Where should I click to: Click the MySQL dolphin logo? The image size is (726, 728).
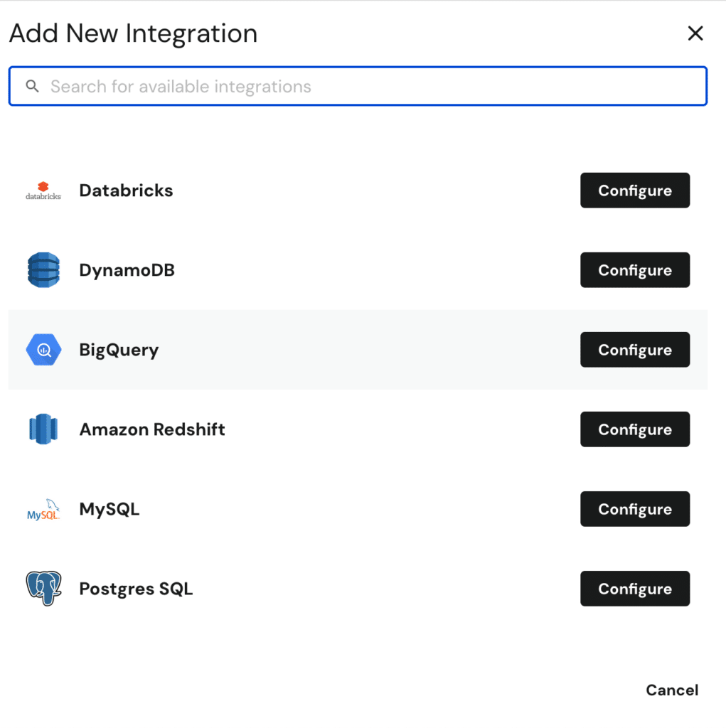(43, 509)
